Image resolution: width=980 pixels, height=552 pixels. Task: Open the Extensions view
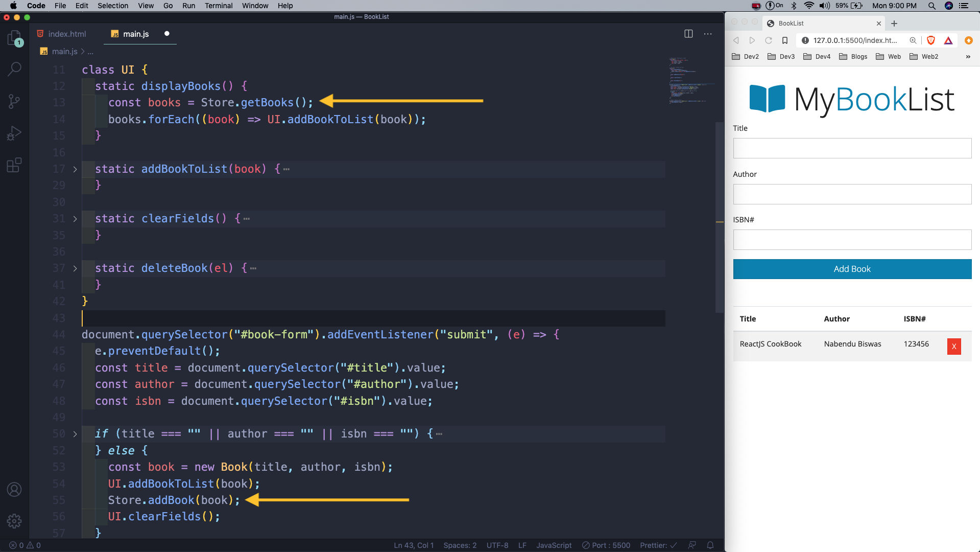pos(14,165)
